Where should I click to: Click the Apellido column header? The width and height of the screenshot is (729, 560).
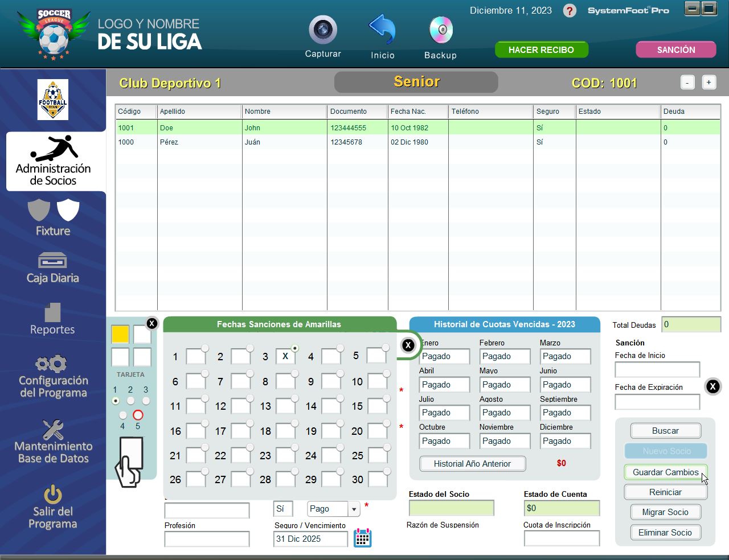pos(199,112)
